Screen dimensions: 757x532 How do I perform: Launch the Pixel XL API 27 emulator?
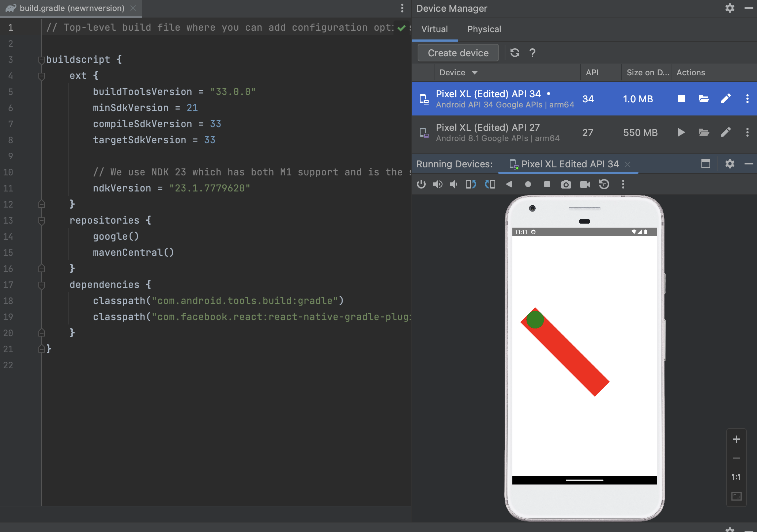[x=681, y=132]
